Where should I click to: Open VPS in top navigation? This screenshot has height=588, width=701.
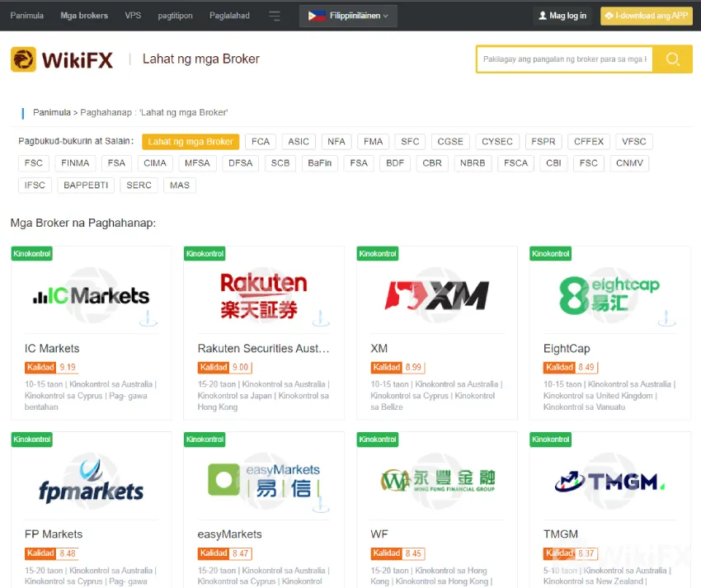click(x=133, y=16)
